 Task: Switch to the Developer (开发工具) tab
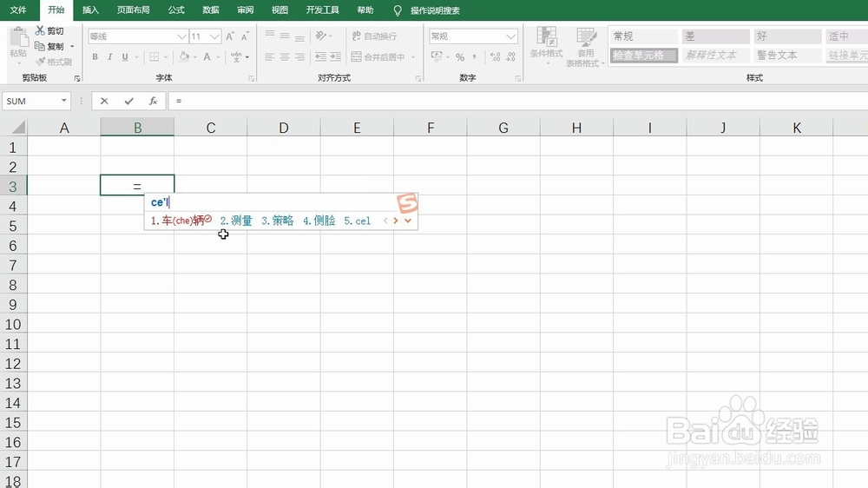[322, 10]
